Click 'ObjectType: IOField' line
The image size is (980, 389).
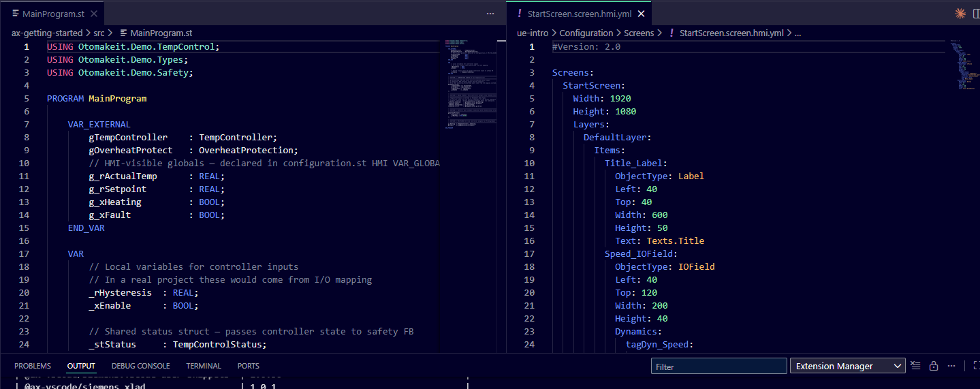tap(665, 266)
